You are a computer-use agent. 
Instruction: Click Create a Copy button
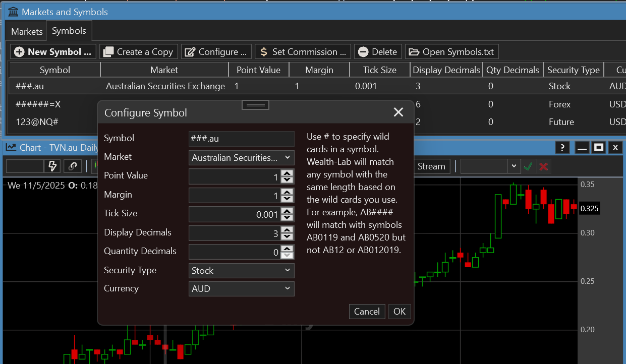[139, 51]
